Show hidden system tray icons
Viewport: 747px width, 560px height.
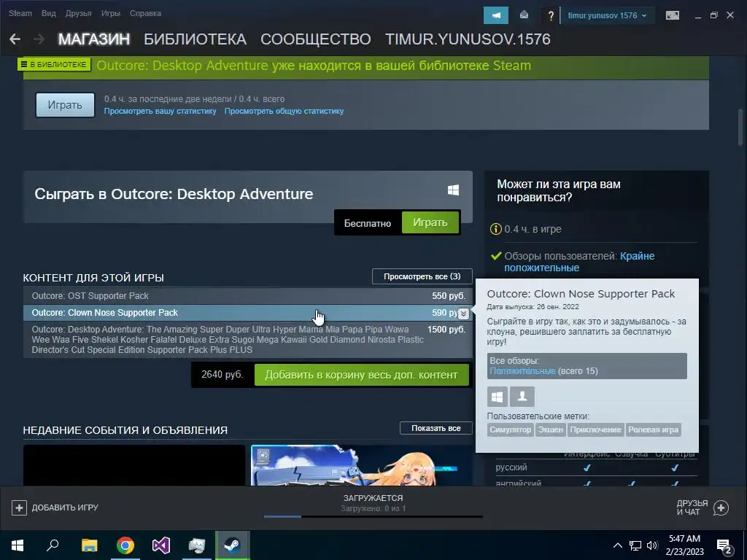pyautogui.click(x=617, y=545)
